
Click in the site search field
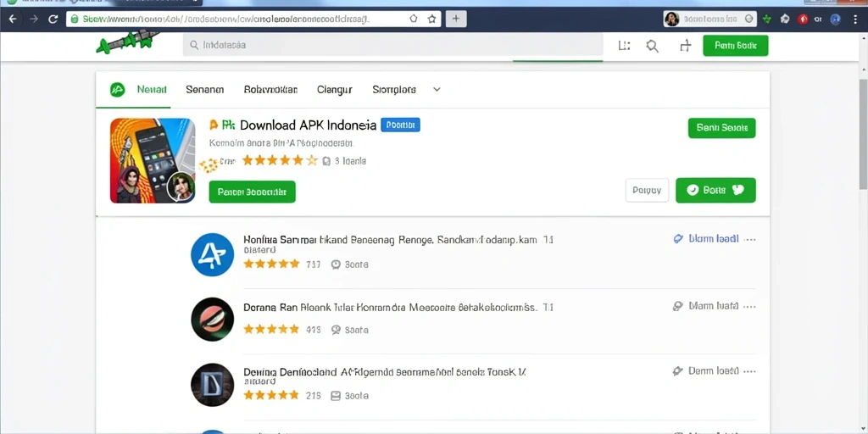pyautogui.click(x=393, y=46)
